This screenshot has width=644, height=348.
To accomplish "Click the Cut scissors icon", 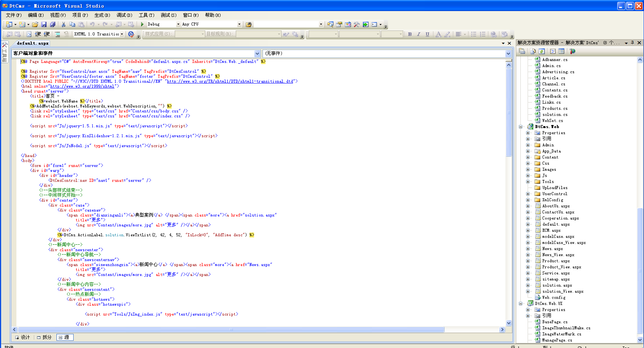I will [x=63, y=24].
